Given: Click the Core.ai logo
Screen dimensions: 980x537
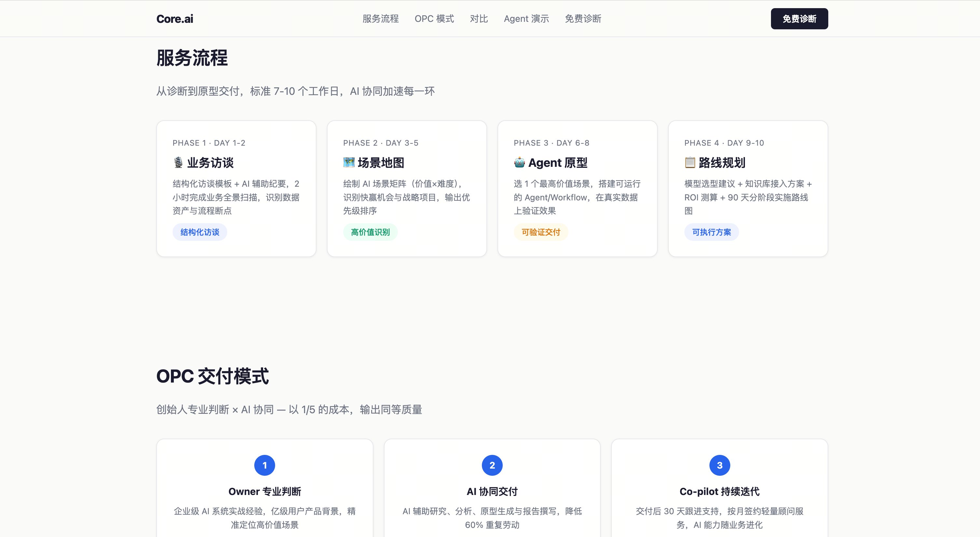Looking at the screenshot, I should point(175,19).
